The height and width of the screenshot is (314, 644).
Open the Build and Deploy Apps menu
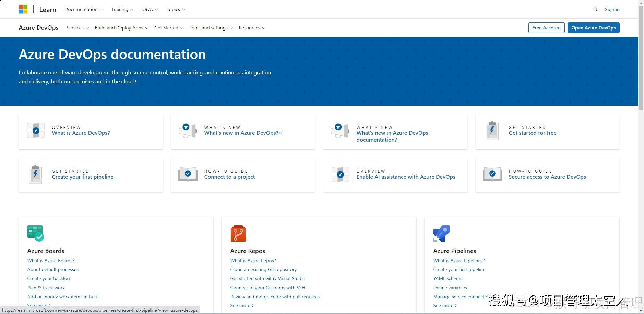(121, 28)
